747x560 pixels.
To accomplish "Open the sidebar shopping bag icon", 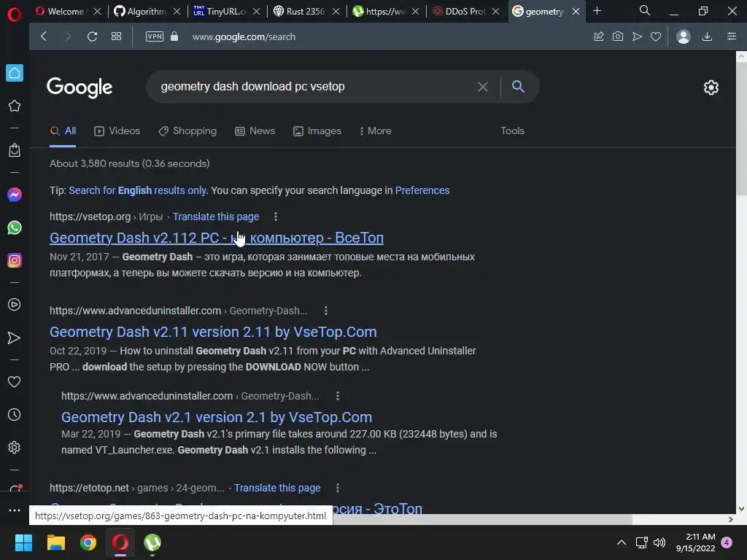I will (15, 150).
